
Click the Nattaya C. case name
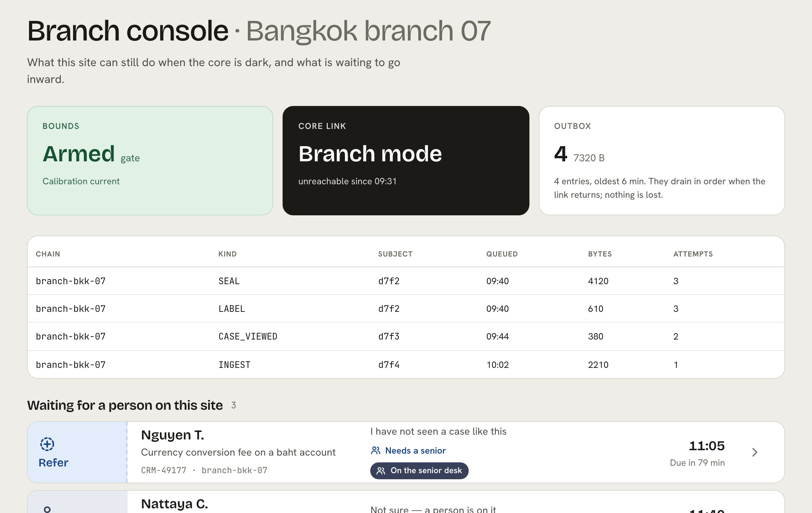pyautogui.click(x=174, y=504)
